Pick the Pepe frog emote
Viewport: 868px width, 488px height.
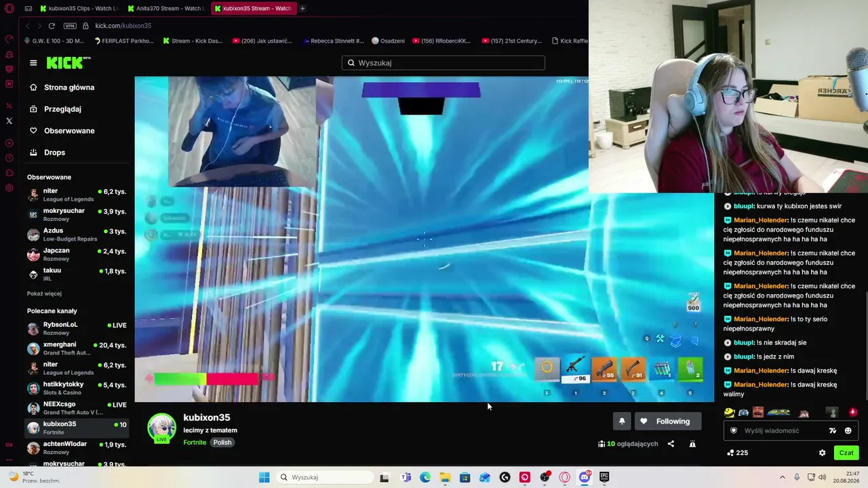click(778, 412)
